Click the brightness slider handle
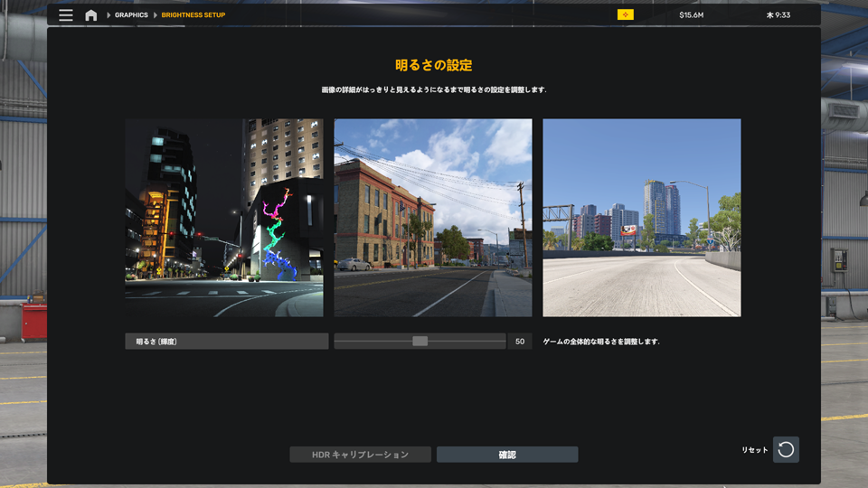The image size is (868, 488). (420, 342)
